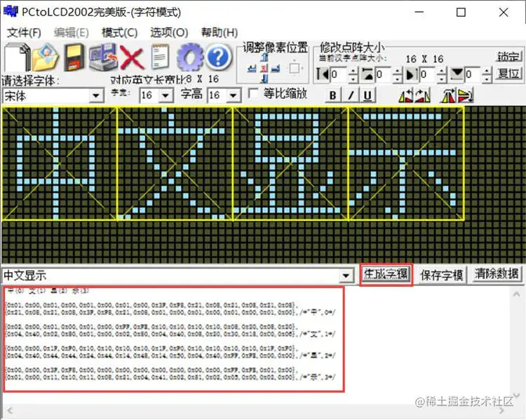This screenshot has width=526, height=420.
Task: Maximize the PCtoLCD2002 window
Action: (x=461, y=13)
